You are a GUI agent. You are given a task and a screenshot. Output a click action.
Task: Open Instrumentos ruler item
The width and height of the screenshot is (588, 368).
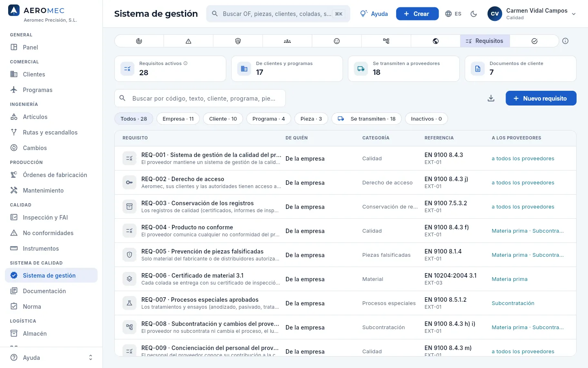pos(51,249)
